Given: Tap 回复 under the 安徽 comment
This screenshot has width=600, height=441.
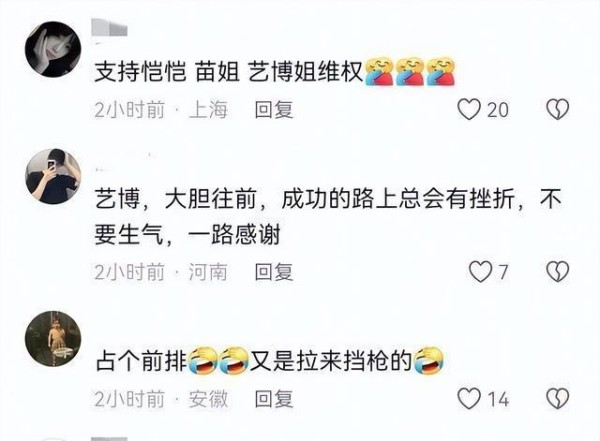Looking at the screenshot, I should click(x=274, y=399).
